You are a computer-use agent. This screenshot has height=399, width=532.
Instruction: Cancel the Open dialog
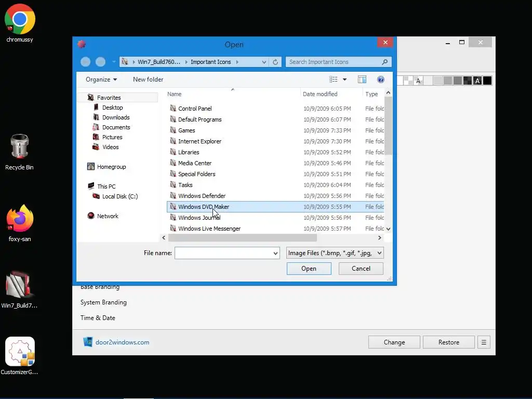[361, 269]
